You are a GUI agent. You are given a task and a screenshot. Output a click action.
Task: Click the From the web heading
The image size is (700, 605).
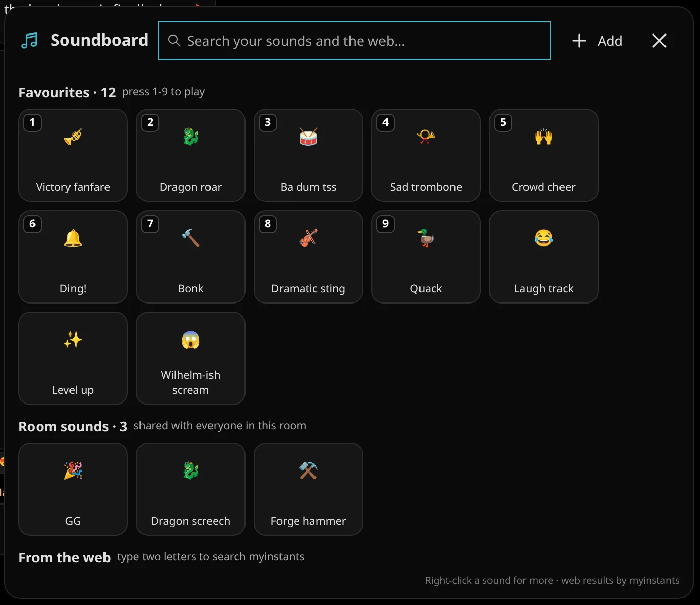(x=64, y=558)
